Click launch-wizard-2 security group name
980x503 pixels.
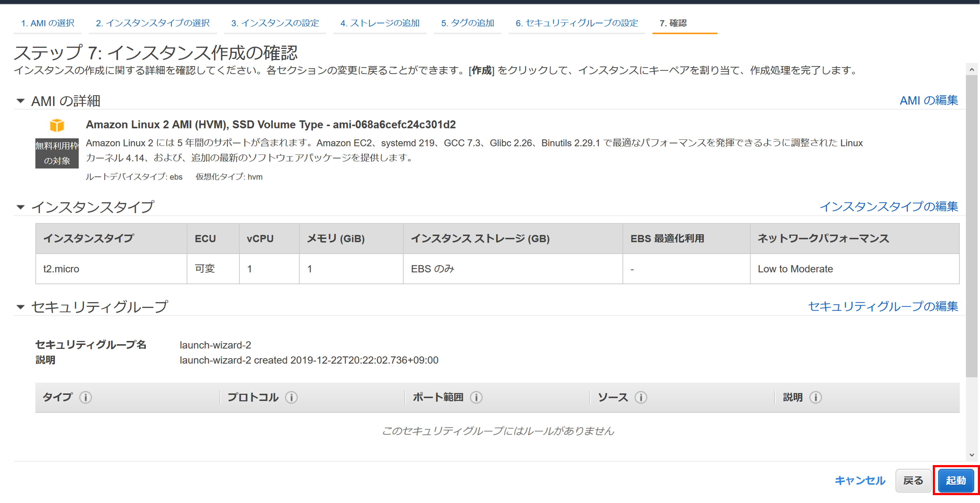[x=215, y=345]
